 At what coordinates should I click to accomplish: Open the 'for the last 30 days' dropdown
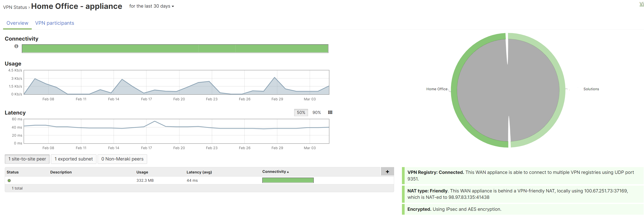151,6
